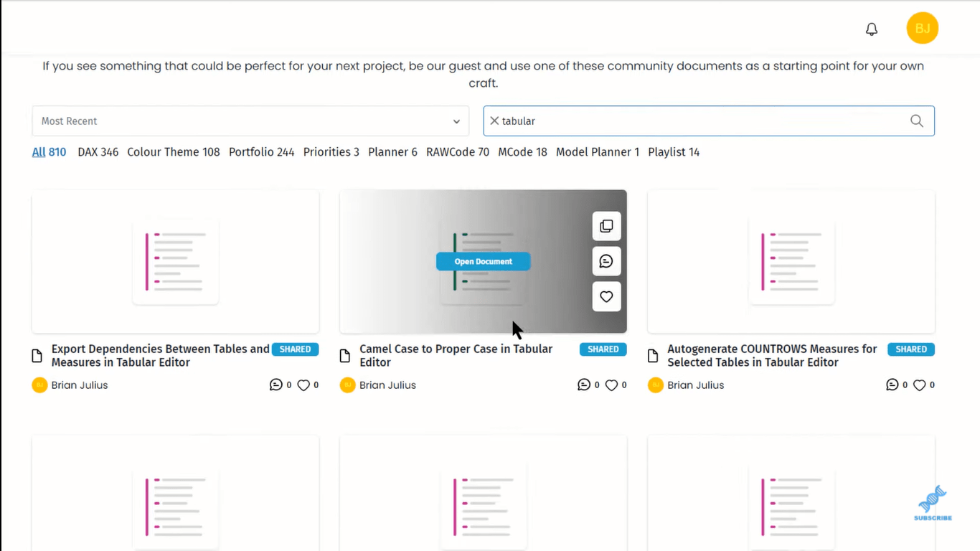Expand the Most Recent sort dropdown
The image size is (980, 551).
250,121
